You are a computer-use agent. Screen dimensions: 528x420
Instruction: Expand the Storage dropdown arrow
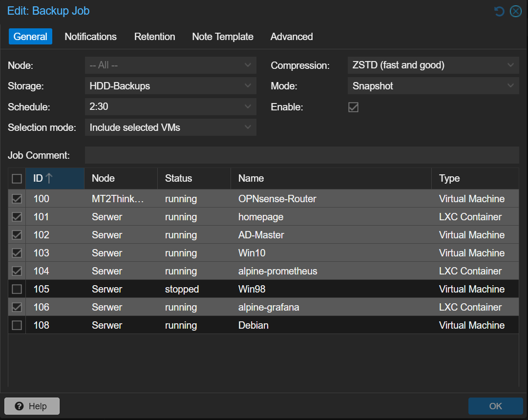(x=248, y=86)
